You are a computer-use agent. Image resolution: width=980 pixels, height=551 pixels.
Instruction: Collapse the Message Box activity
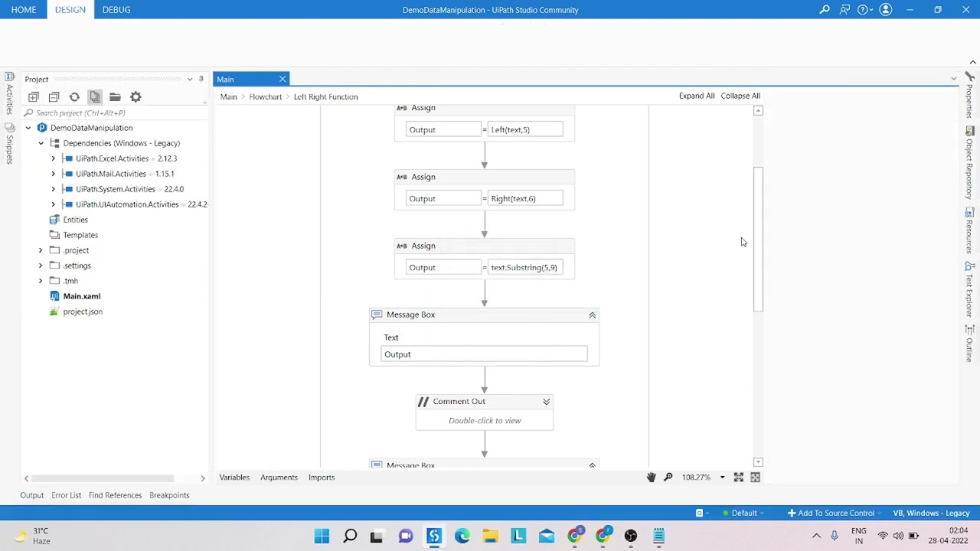pyautogui.click(x=592, y=315)
